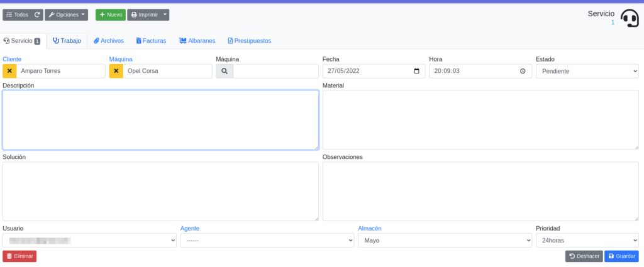Open the Prioridad dropdown showing 24horas
644x267 pixels.
pyautogui.click(x=587, y=240)
